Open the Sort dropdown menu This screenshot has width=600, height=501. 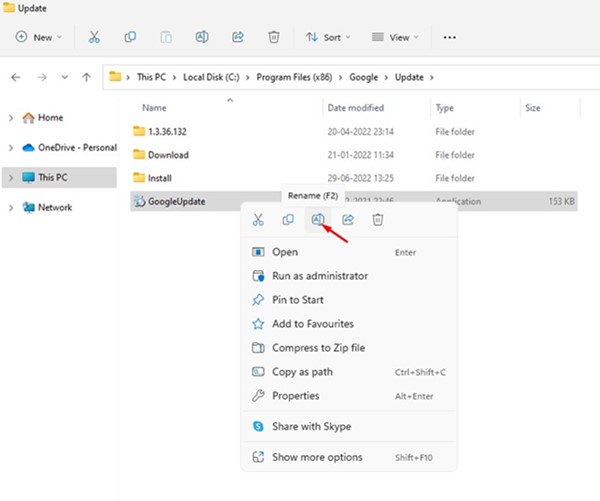[329, 37]
